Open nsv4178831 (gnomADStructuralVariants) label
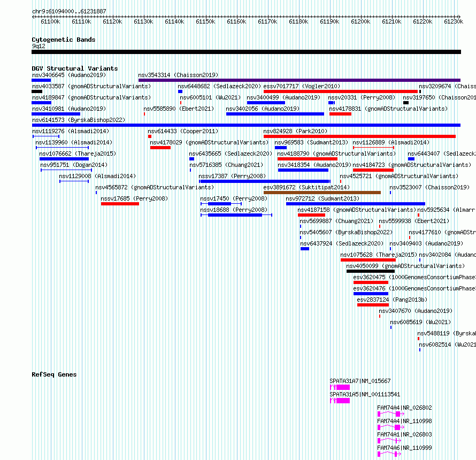The image size is (476, 460). pyautogui.click(x=389, y=109)
